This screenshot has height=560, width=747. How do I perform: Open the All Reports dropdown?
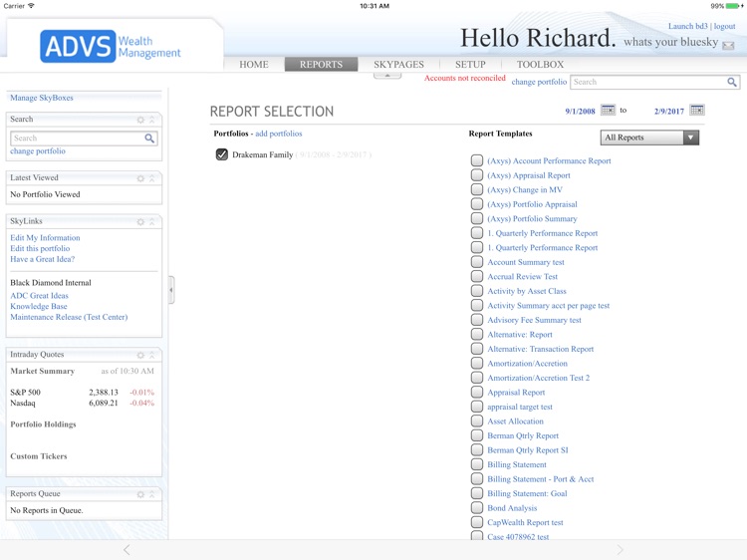[x=649, y=138]
